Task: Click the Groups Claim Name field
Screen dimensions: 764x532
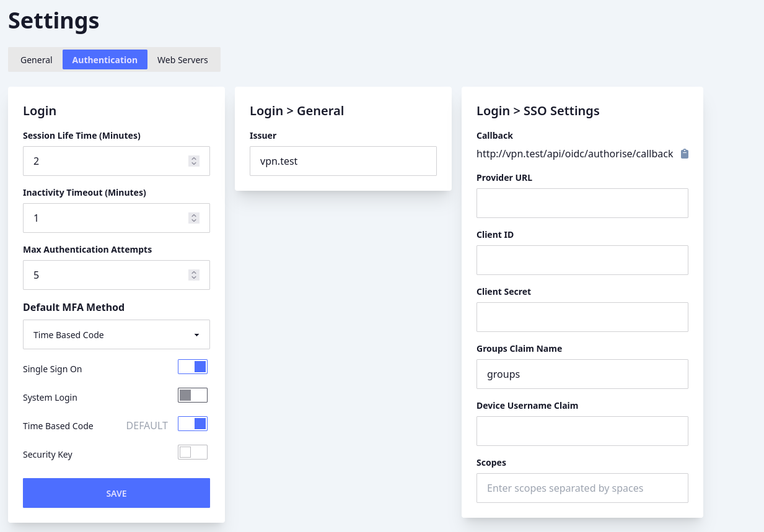Action: [x=582, y=374]
